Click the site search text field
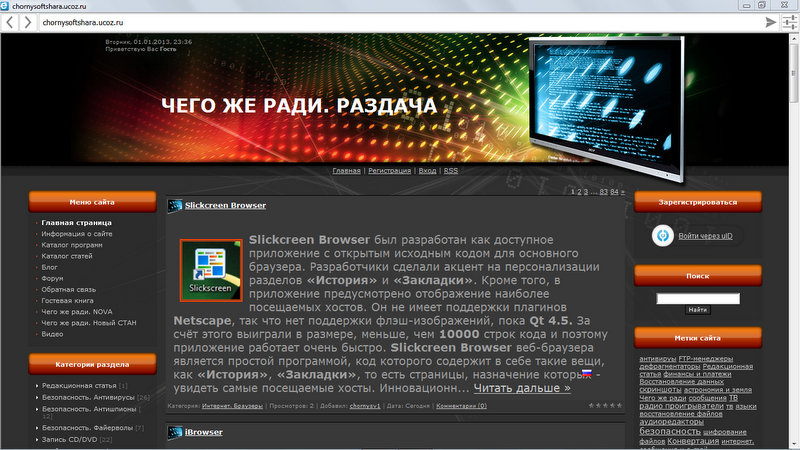The height and width of the screenshot is (450, 800). coord(698,298)
